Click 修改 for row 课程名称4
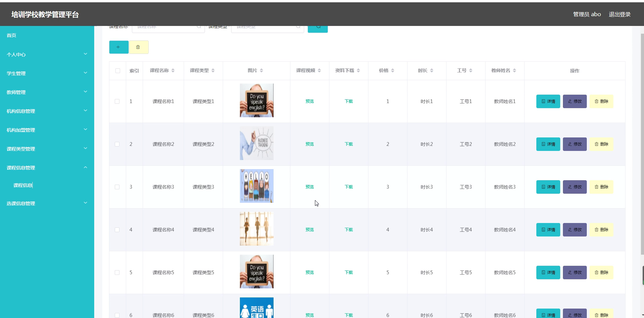The height and width of the screenshot is (318, 644). coord(575,230)
